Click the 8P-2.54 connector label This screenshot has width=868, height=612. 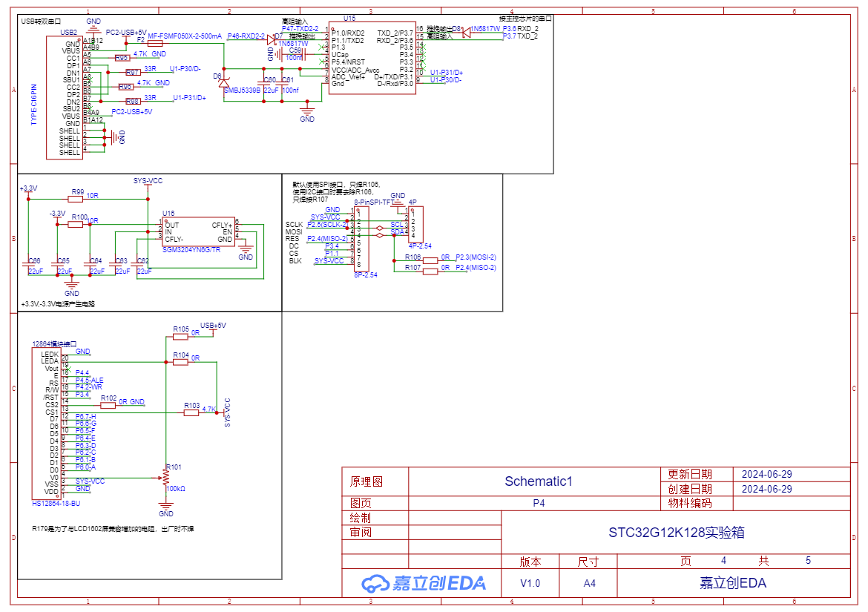(366, 274)
